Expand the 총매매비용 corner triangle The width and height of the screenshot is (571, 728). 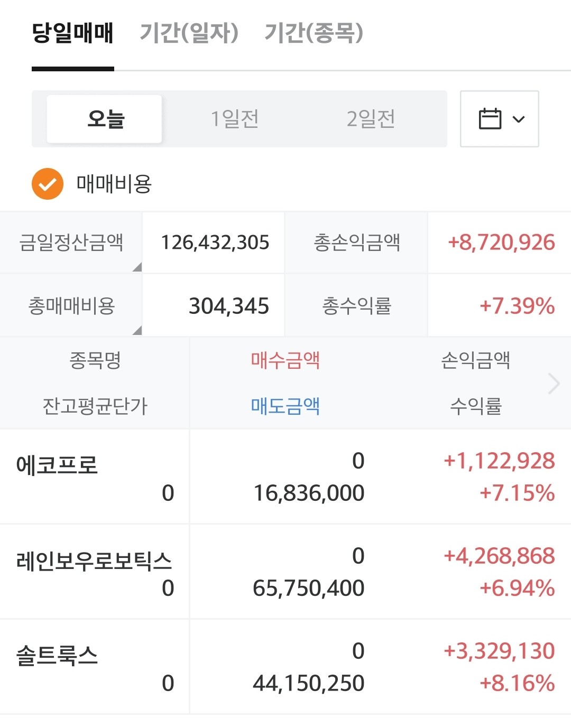[x=137, y=330]
